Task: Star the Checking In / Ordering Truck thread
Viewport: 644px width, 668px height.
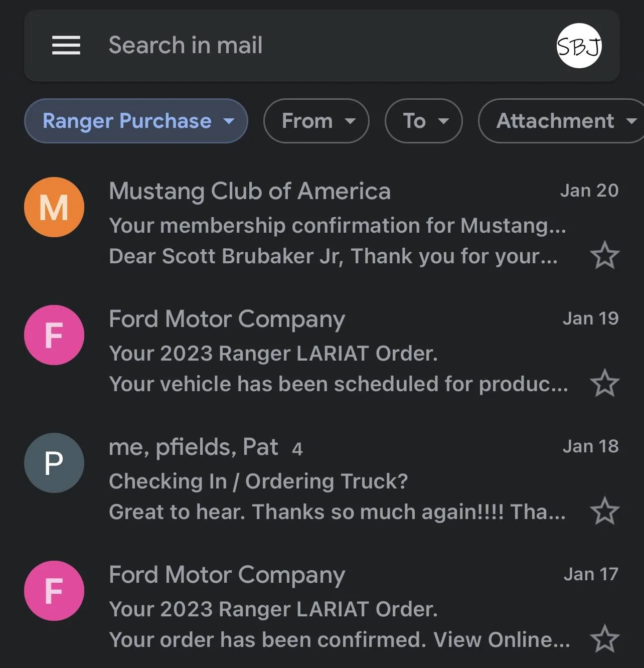Action: point(605,511)
